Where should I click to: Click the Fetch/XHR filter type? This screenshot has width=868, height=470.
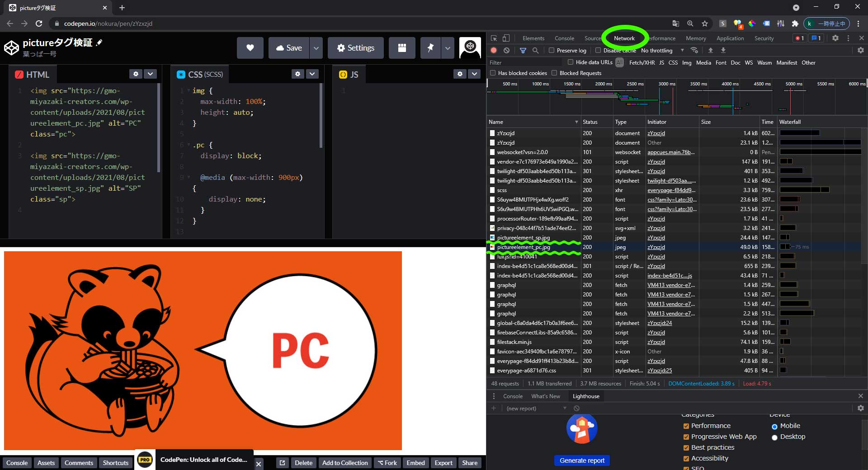coord(642,63)
